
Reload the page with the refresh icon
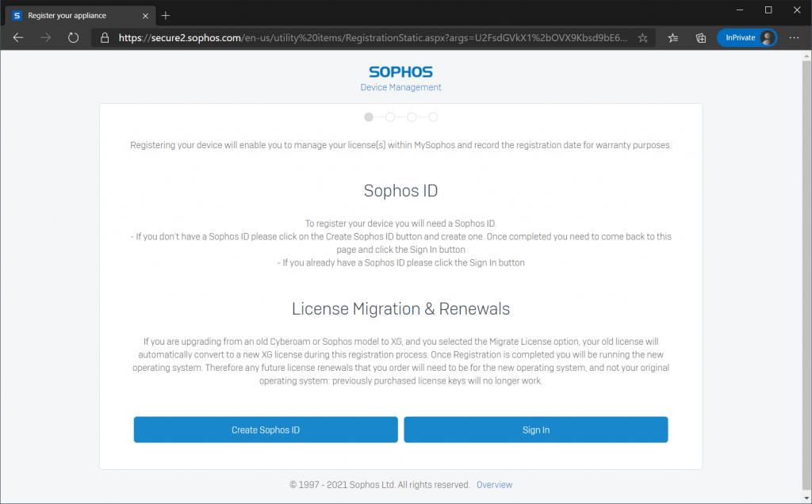(x=73, y=38)
